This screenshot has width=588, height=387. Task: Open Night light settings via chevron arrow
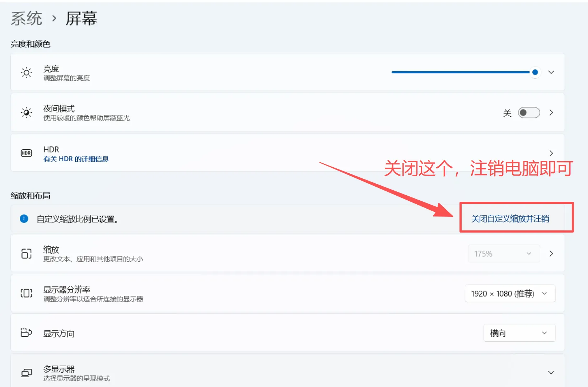(x=551, y=113)
